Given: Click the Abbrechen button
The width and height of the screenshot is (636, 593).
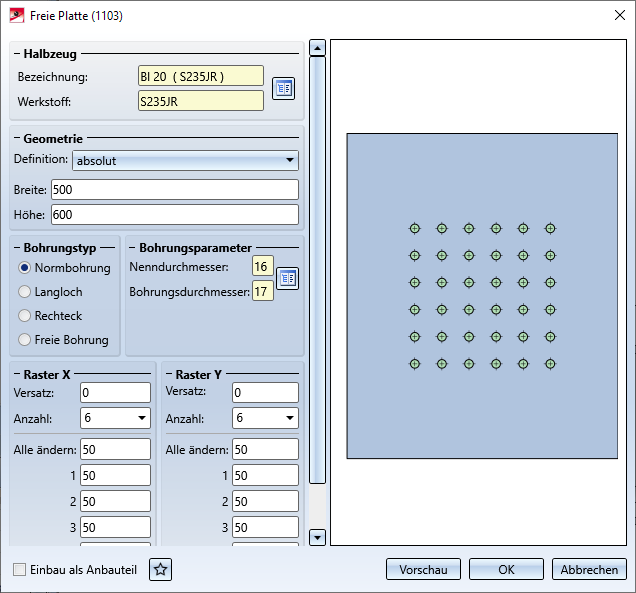Looking at the screenshot, I should coord(589,569).
